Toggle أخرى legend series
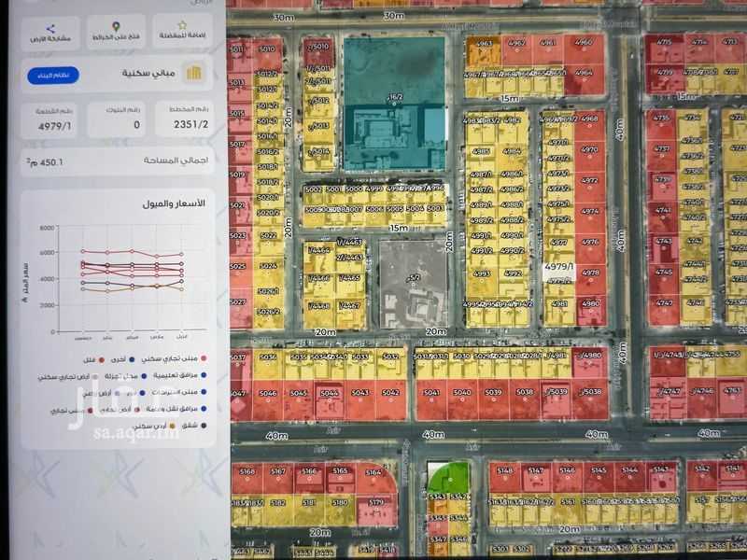The image size is (747, 560). 122,359
